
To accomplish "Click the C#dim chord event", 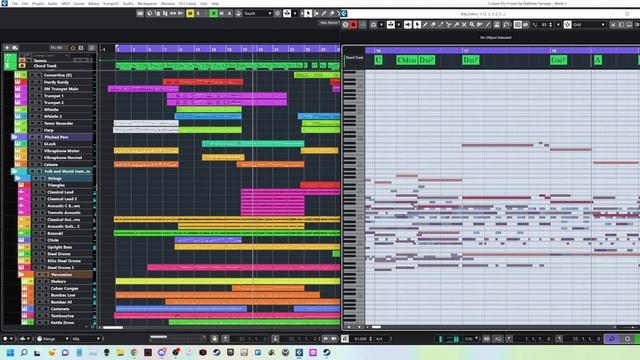I will [x=407, y=60].
